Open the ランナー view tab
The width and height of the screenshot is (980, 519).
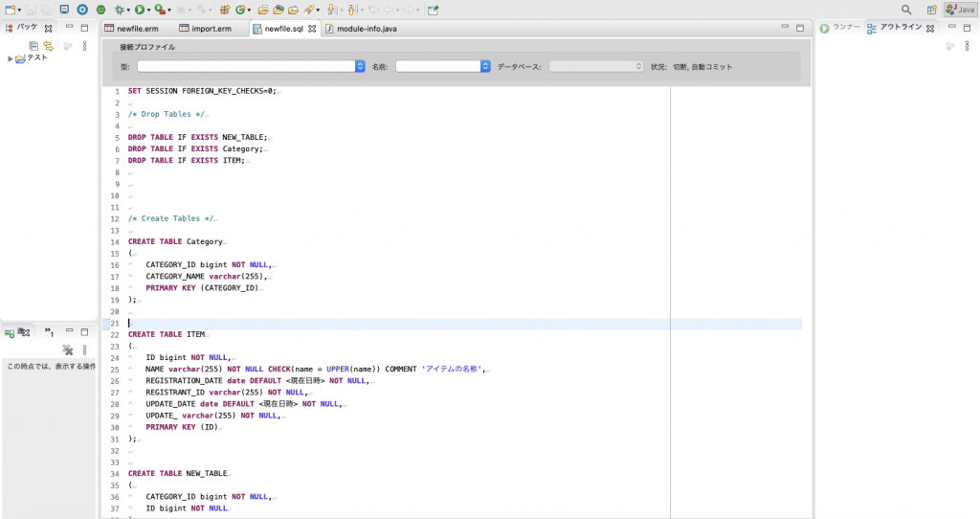tap(840, 28)
